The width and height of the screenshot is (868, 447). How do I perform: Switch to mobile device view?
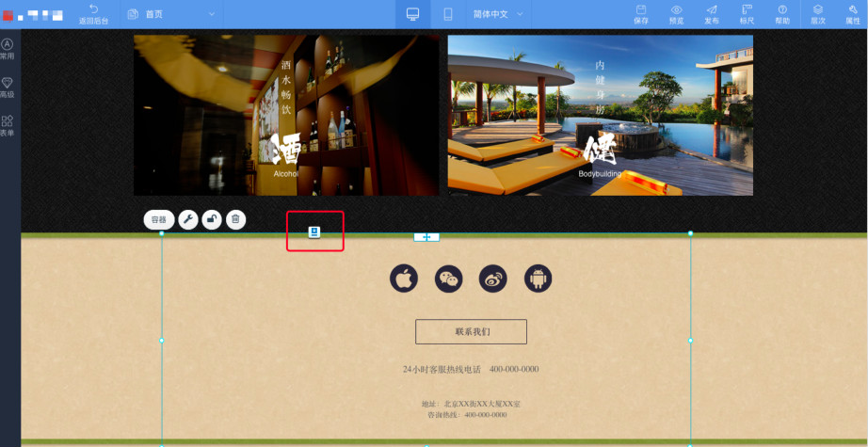tap(448, 14)
